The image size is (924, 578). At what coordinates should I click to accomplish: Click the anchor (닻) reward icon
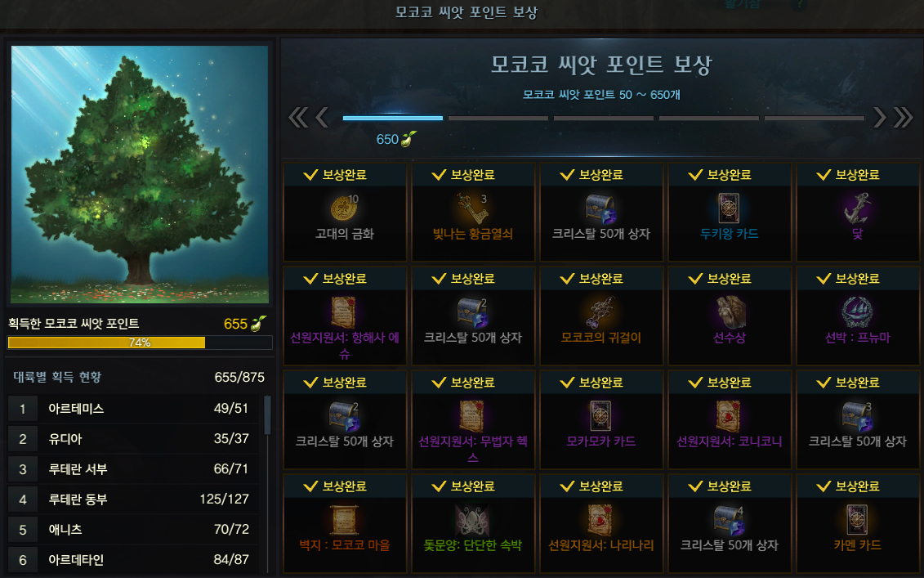[857, 208]
